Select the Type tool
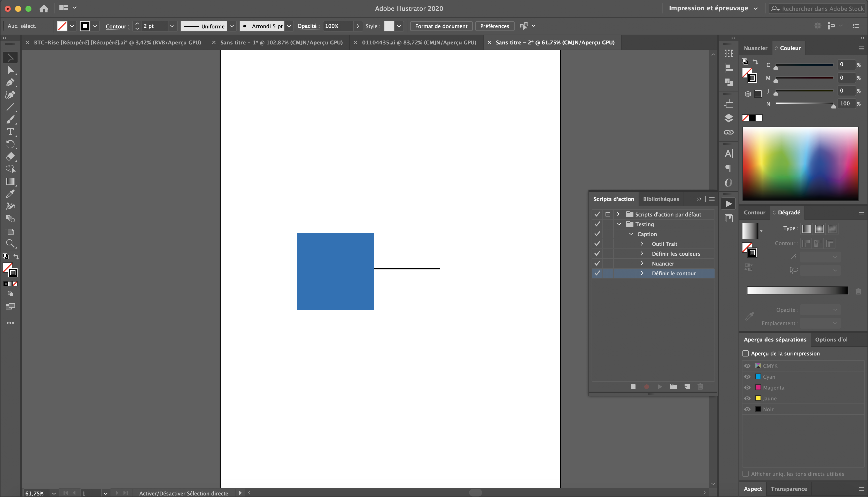This screenshot has height=497, width=868. point(10,132)
